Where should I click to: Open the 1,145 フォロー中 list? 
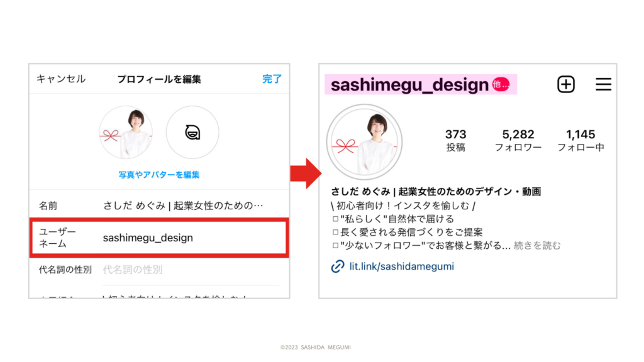(580, 140)
